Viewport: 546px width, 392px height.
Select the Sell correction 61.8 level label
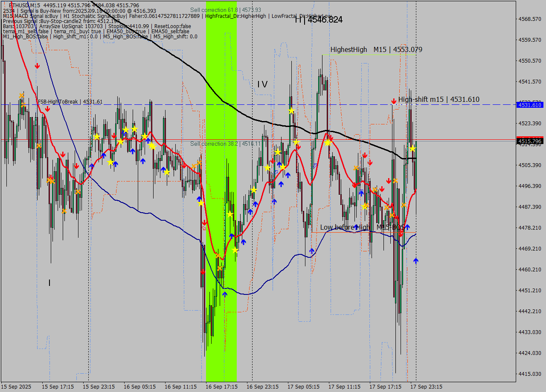click(x=225, y=10)
